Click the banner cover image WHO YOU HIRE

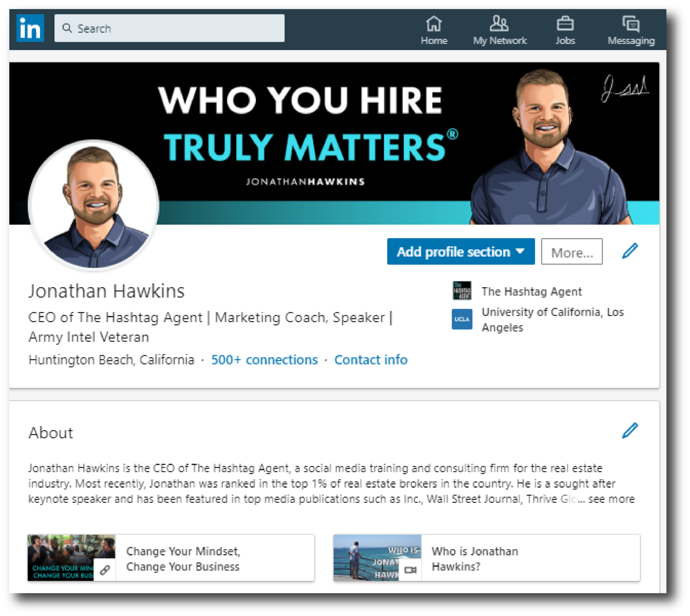coord(334,143)
